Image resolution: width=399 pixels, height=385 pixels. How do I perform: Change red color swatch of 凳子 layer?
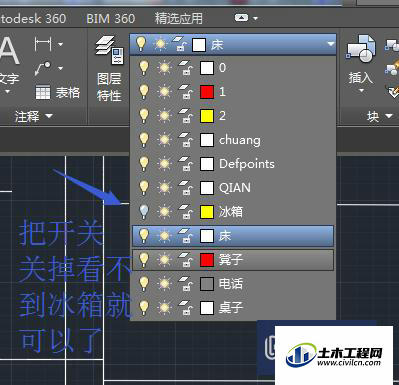[207, 260]
